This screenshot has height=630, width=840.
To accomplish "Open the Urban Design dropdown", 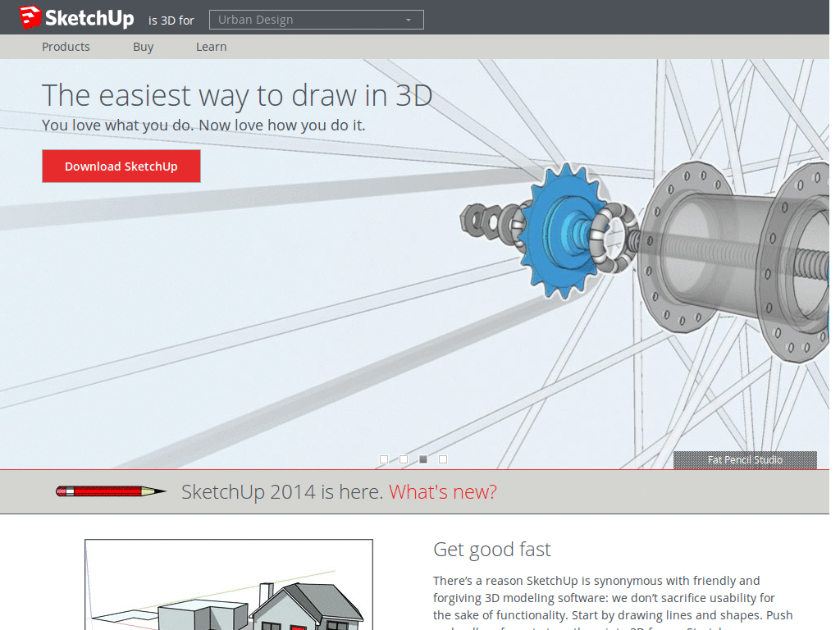I will pyautogui.click(x=316, y=20).
